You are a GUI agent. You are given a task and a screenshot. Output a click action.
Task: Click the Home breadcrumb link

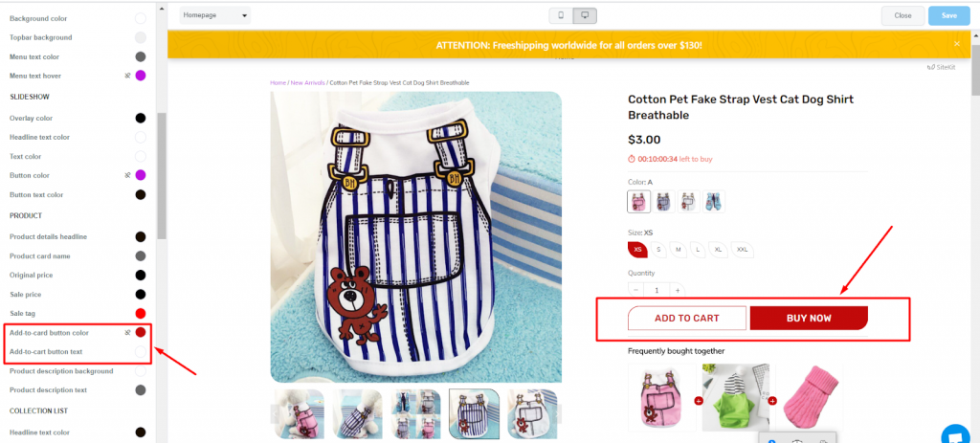[x=278, y=83]
